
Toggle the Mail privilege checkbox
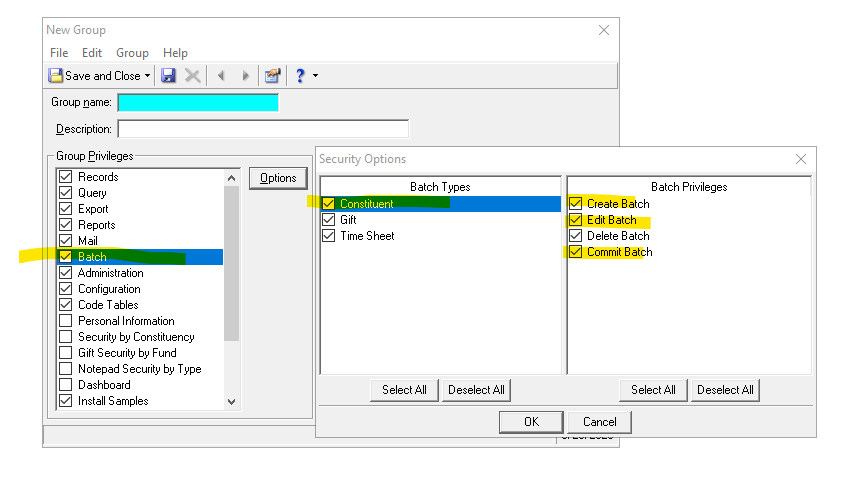tap(66, 241)
